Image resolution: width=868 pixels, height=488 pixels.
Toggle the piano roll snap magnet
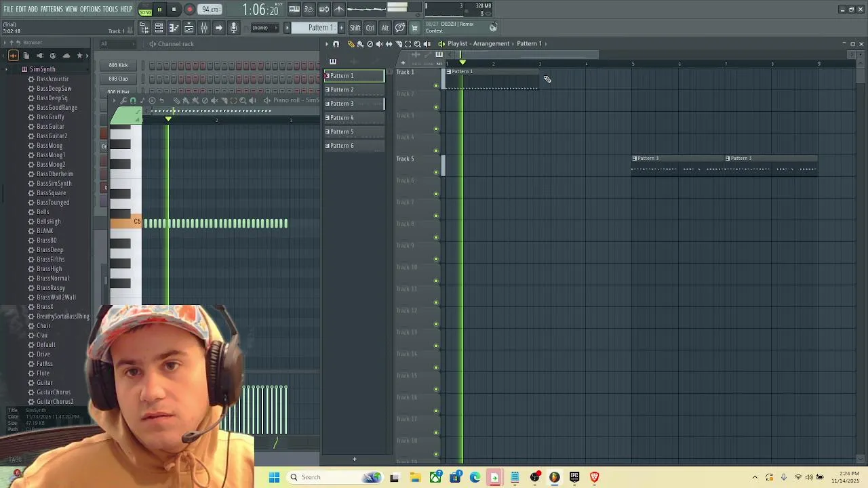[x=133, y=100]
